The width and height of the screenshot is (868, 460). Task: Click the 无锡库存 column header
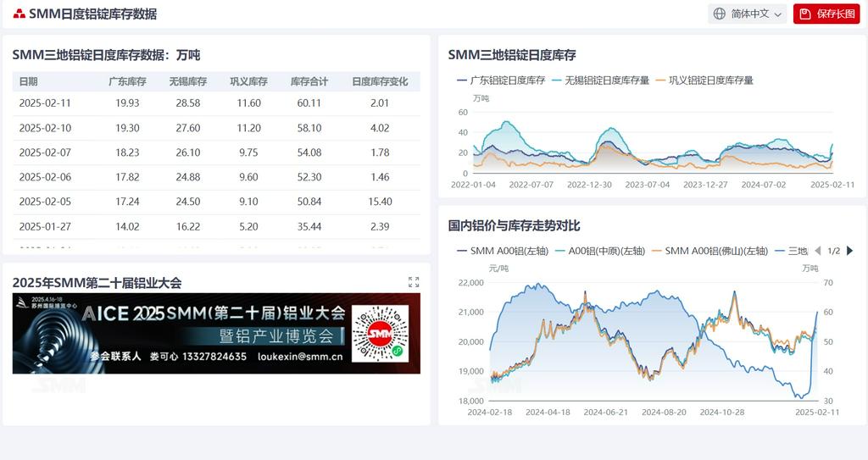click(188, 81)
